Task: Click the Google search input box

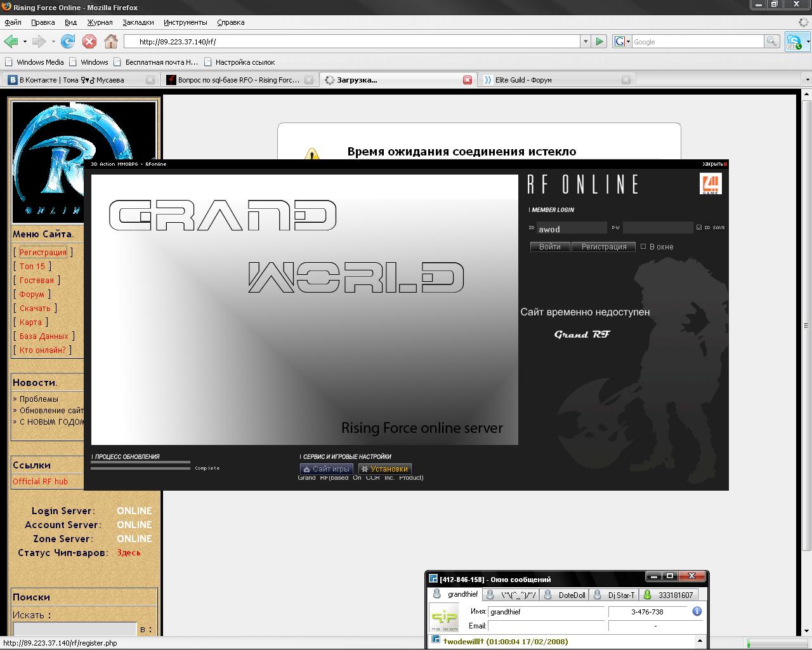Action: 698,41
